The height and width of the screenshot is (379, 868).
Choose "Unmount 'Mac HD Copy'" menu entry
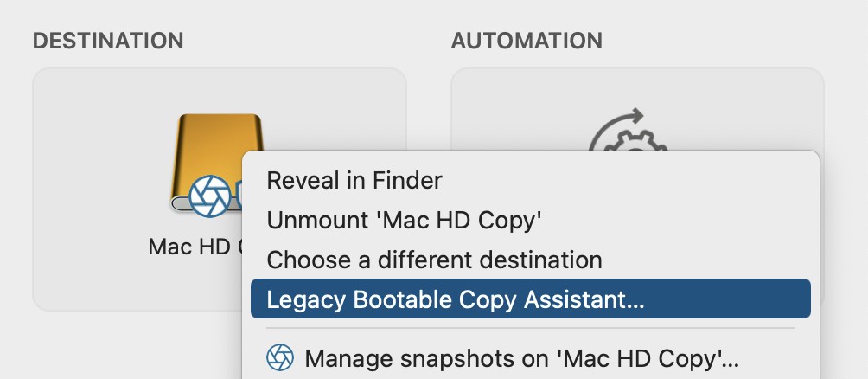click(404, 220)
